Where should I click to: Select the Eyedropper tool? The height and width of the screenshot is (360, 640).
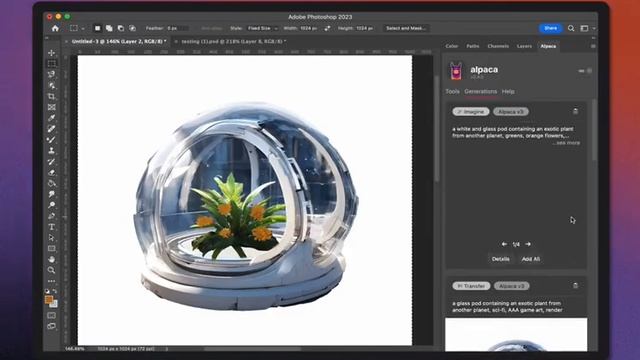pyautogui.click(x=51, y=118)
